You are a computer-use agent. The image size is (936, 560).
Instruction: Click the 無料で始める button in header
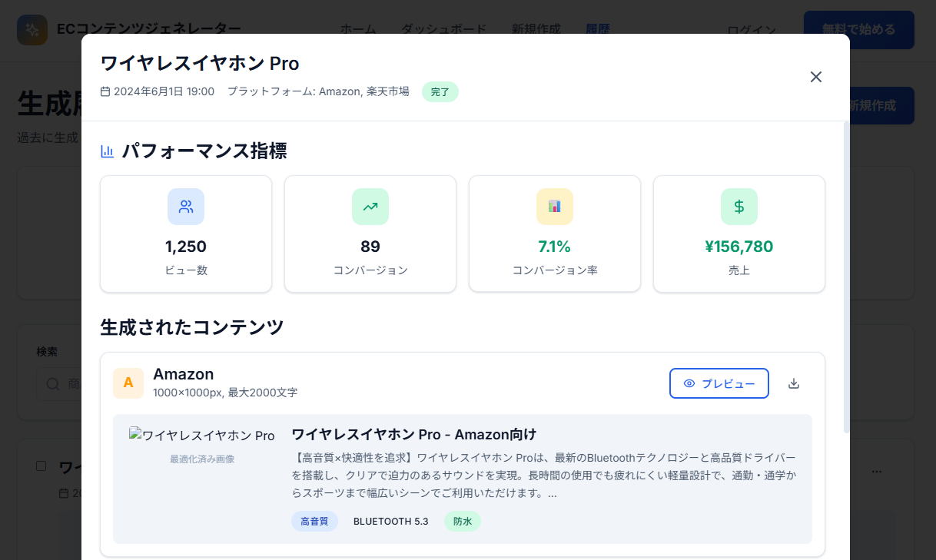[858, 30]
